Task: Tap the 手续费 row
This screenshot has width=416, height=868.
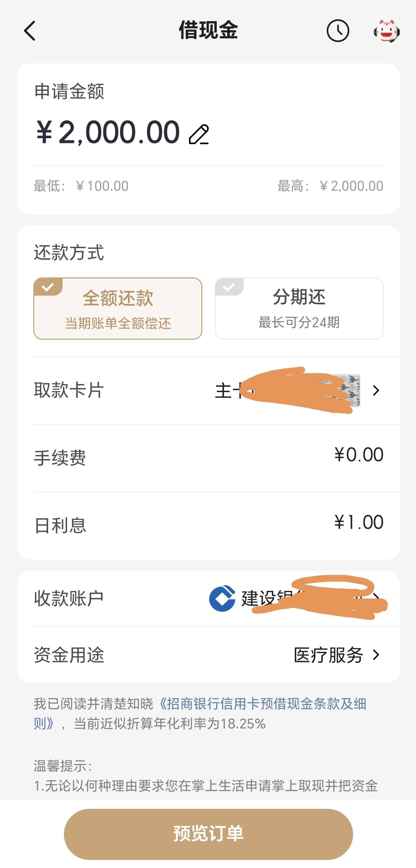Action: (x=208, y=458)
